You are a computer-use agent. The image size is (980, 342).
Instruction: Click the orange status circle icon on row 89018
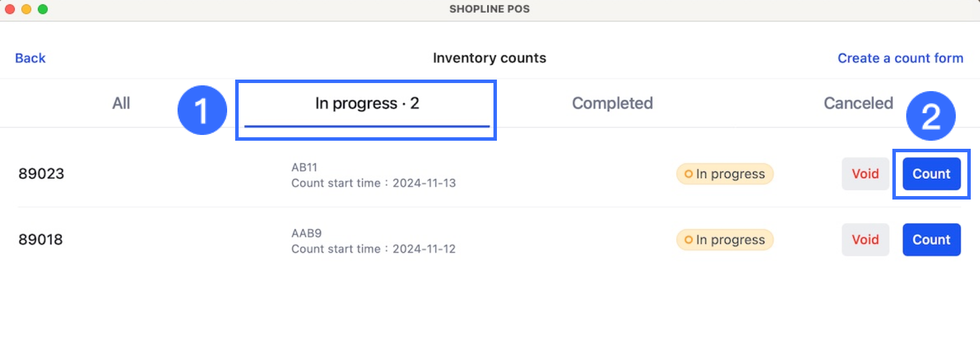click(x=688, y=239)
